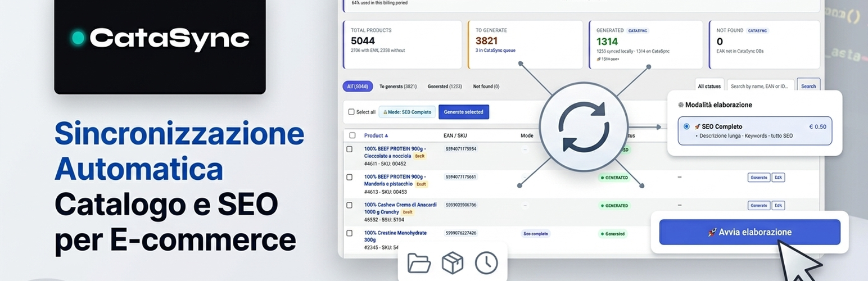Click the Generated 1314 card
Viewport: 868px width, 281px height.
[x=646, y=44]
